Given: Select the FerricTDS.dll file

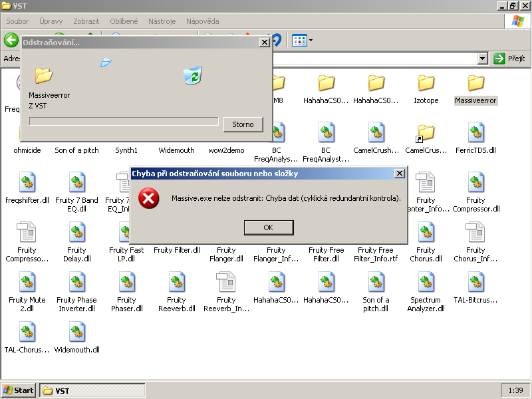Looking at the screenshot, I should tap(475, 139).
